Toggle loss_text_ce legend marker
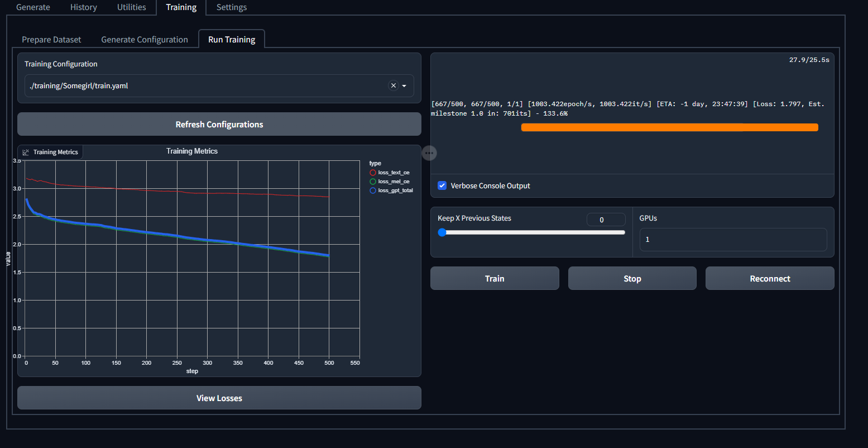The height and width of the screenshot is (448, 868). [373, 173]
